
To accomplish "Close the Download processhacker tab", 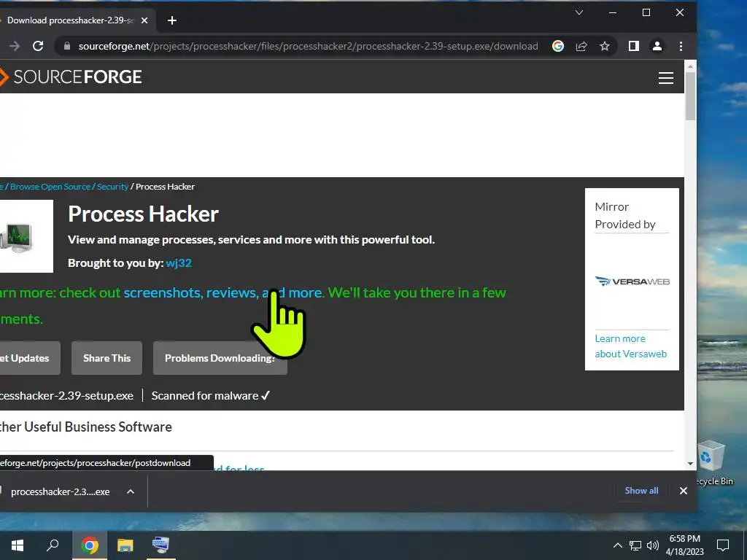I will tap(144, 20).
